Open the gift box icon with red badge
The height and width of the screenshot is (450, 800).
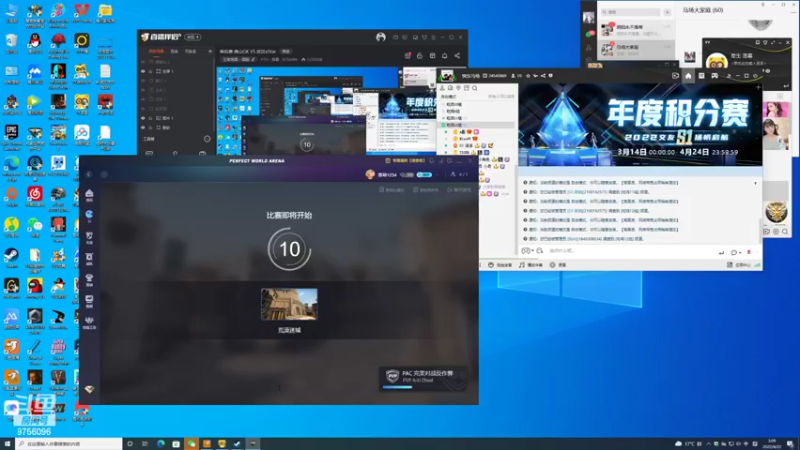coord(407,56)
